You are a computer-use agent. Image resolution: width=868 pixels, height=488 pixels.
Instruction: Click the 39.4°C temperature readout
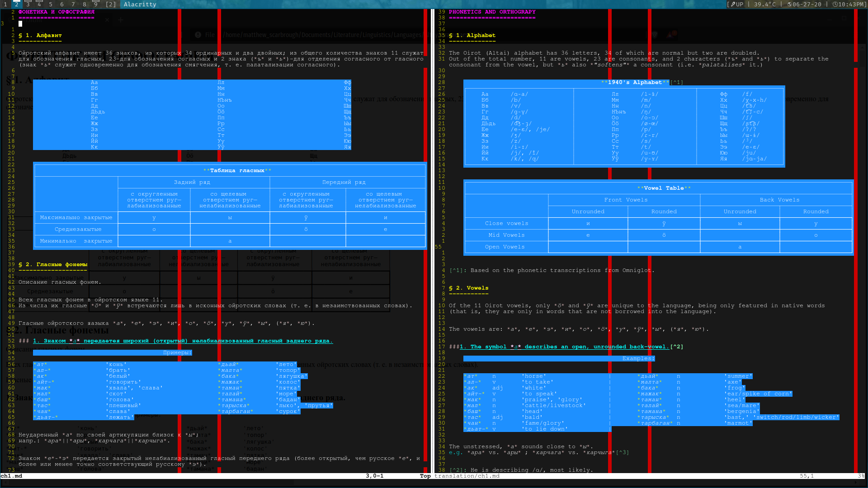click(764, 5)
